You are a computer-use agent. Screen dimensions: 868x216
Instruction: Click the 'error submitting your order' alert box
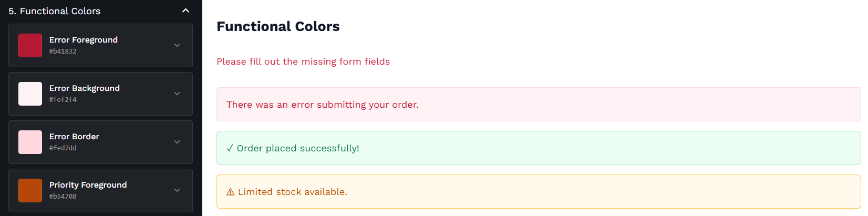pyautogui.click(x=539, y=105)
